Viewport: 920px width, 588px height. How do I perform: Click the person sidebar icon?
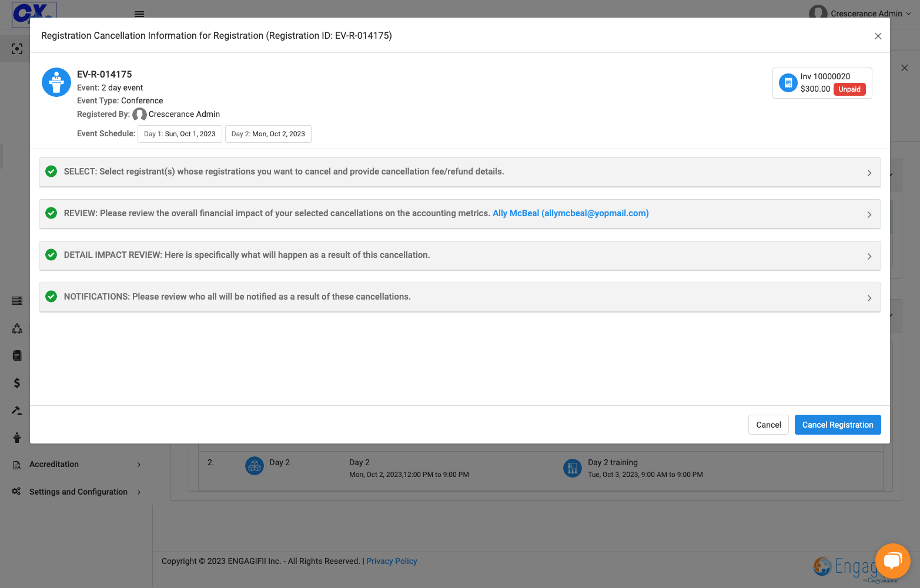click(x=17, y=438)
